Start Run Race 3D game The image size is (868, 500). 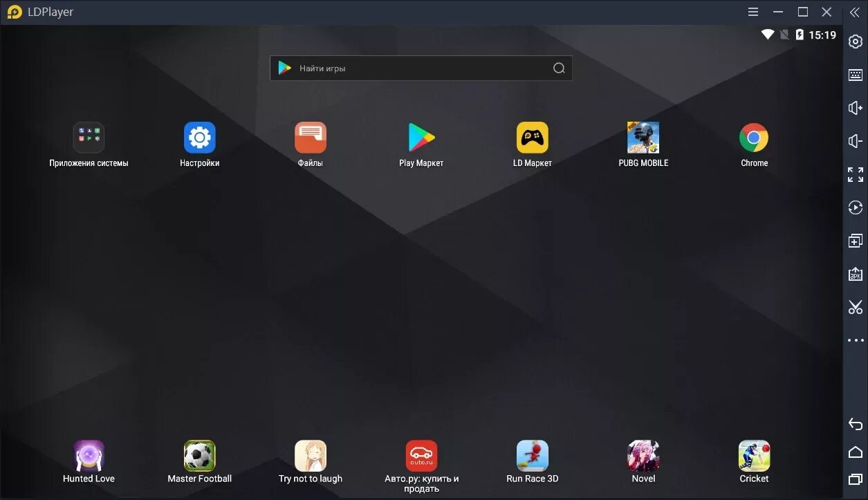point(533,456)
